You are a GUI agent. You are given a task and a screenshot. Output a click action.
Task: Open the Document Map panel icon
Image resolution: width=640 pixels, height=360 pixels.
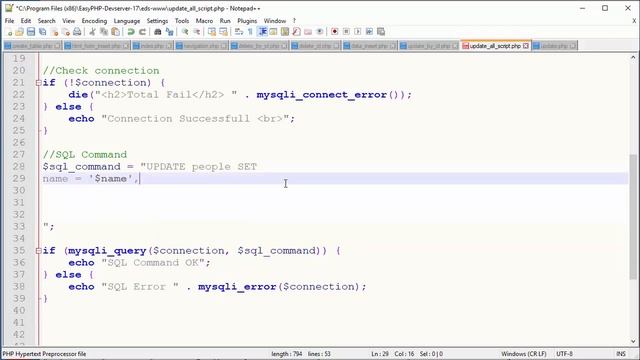pos(285,32)
